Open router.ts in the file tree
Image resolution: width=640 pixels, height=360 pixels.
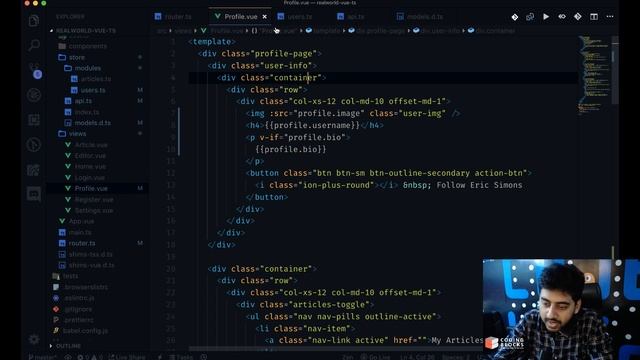click(x=77, y=243)
